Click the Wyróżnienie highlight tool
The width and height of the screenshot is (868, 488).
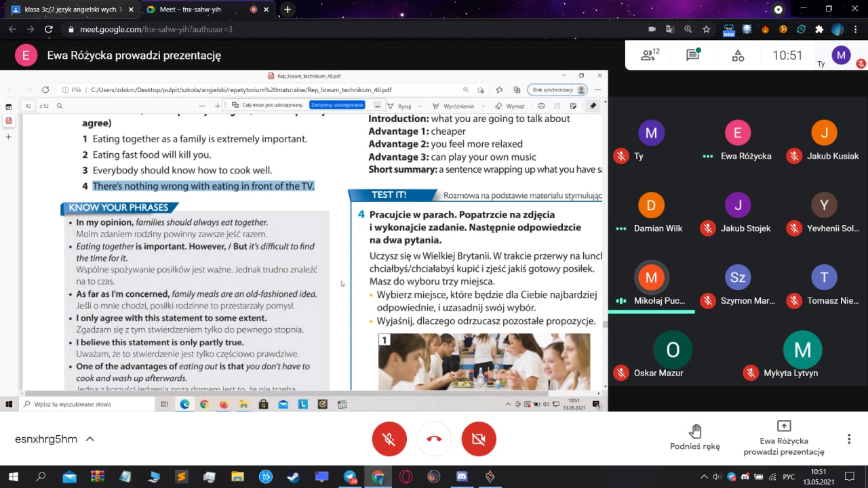[454, 106]
